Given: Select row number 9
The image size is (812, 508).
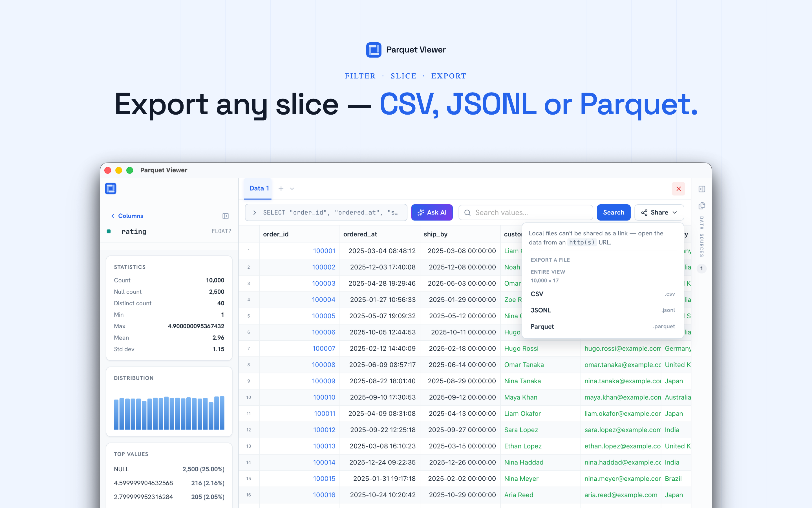Looking at the screenshot, I should [249, 381].
